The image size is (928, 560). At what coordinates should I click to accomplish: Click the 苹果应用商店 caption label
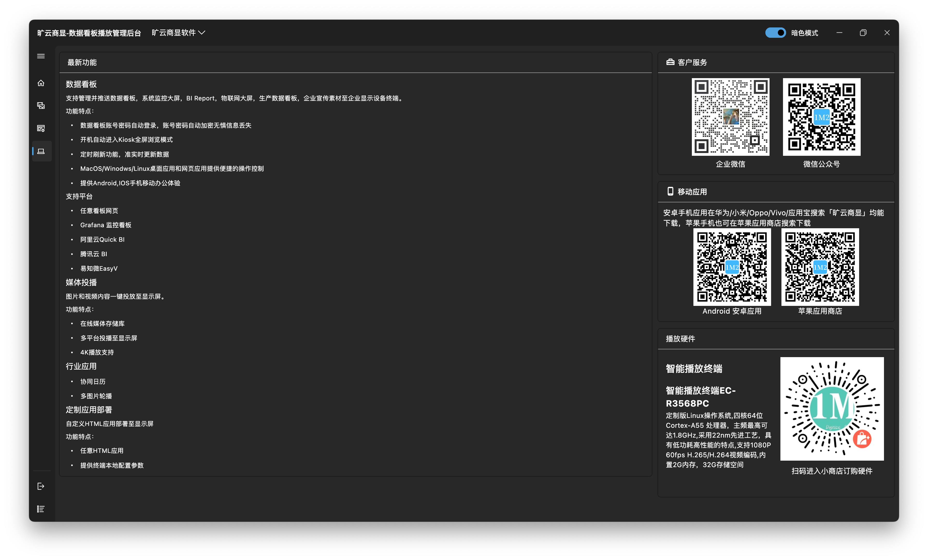[x=820, y=311]
